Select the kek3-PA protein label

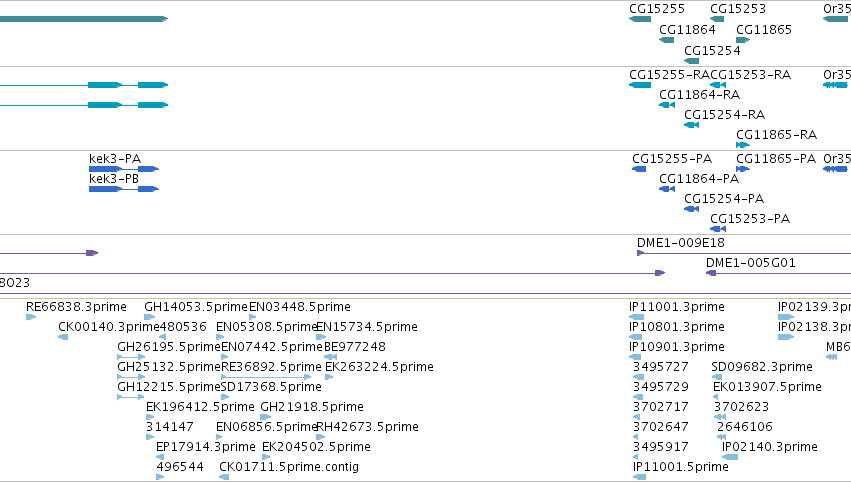(115, 158)
